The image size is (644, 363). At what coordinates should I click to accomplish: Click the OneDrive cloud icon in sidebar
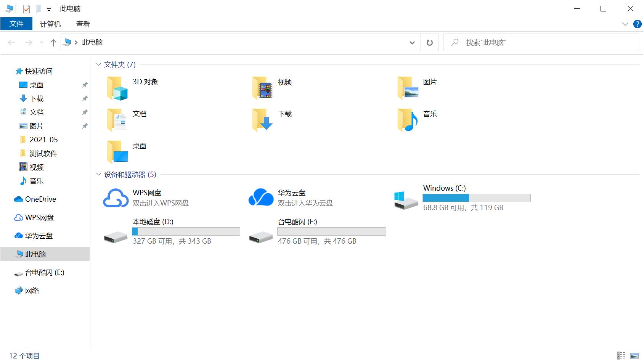[x=19, y=199]
